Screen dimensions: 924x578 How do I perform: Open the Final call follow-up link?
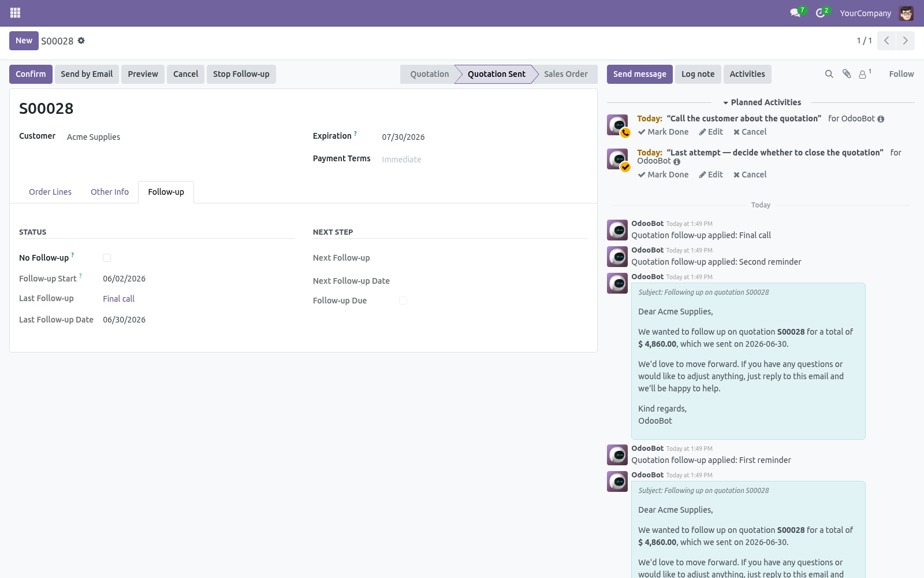[x=118, y=299]
